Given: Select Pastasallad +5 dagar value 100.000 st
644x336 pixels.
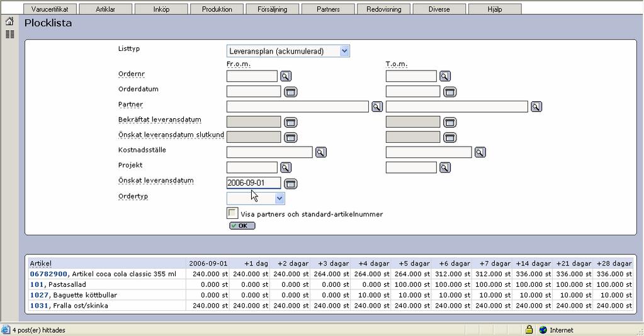Looking at the screenshot, I should [412, 284].
